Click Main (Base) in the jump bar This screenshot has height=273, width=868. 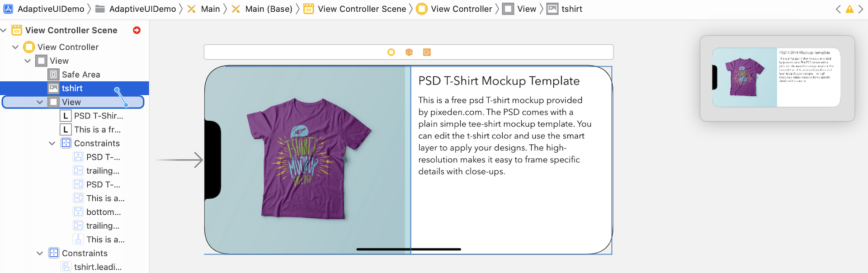269,9
